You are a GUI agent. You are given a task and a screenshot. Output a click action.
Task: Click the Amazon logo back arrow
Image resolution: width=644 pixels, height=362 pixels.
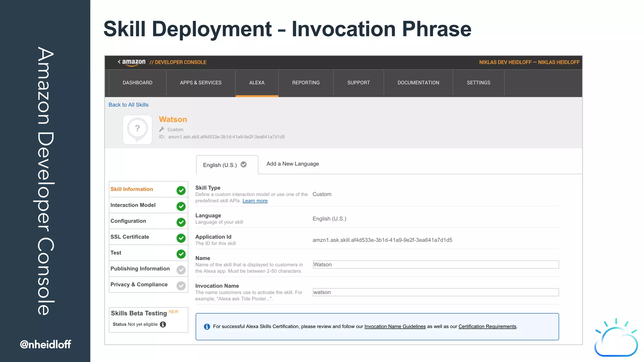pyautogui.click(x=119, y=62)
